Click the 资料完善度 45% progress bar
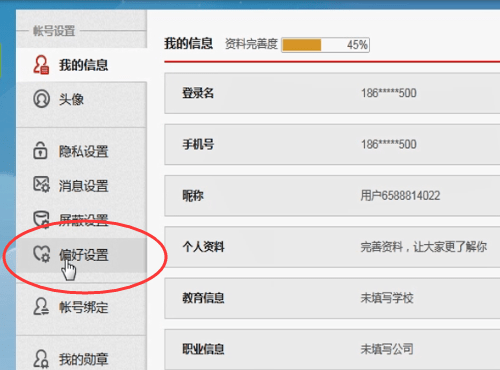500x370 pixels. pyautogui.click(x=325, y=45)
